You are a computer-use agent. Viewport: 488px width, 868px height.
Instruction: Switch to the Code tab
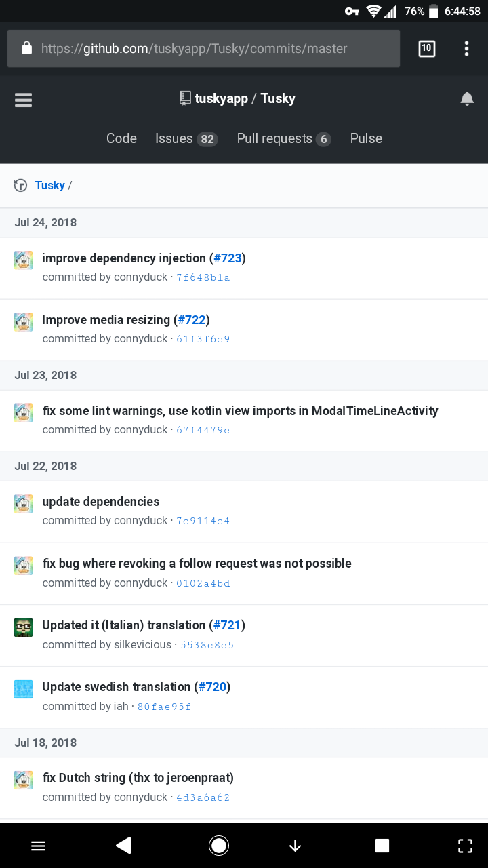coord(121,138)
